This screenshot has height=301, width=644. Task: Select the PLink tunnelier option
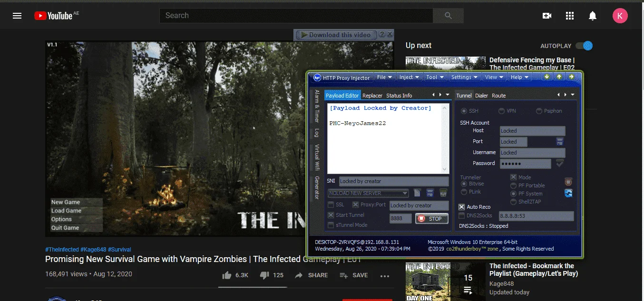[x=464, y=192]
